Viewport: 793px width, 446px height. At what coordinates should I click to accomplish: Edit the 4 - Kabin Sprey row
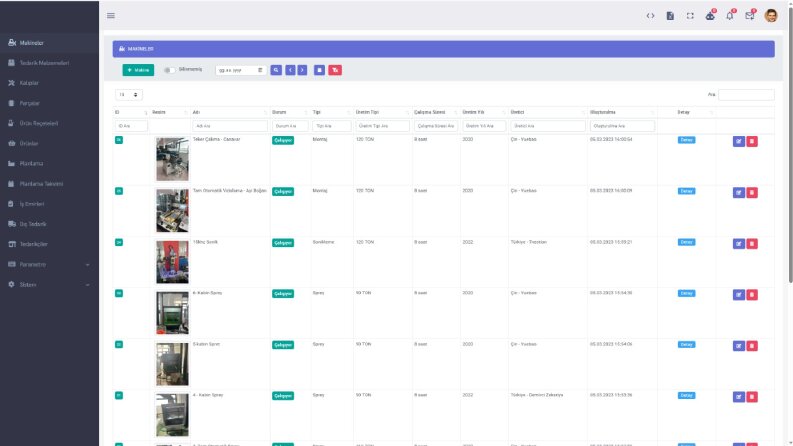[738, 396]
